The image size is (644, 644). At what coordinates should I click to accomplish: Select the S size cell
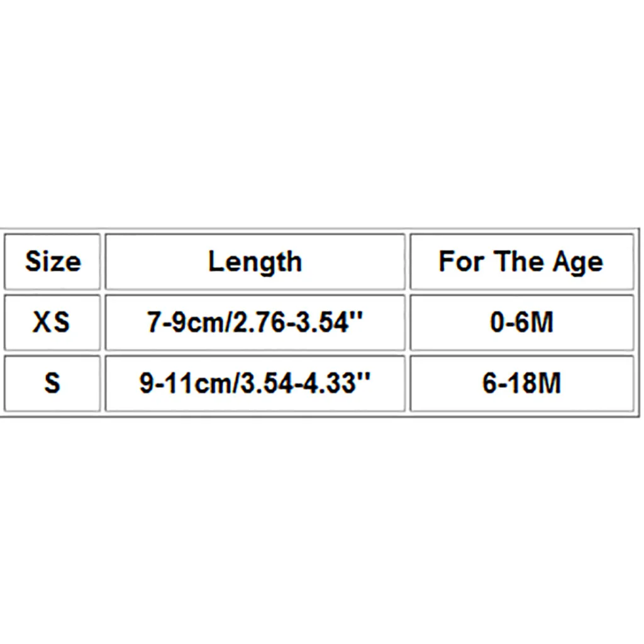point(52,383)
